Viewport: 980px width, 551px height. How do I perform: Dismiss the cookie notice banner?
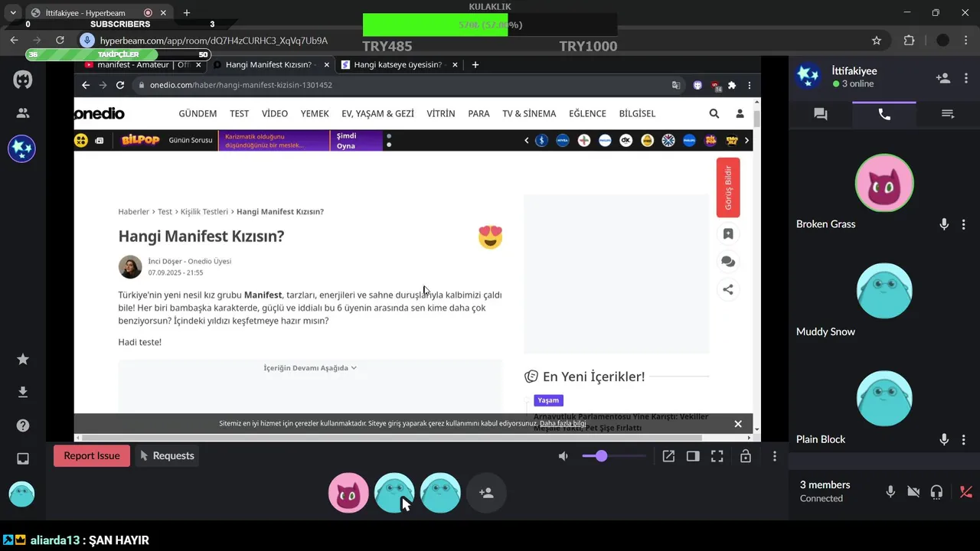pos(738,424)
